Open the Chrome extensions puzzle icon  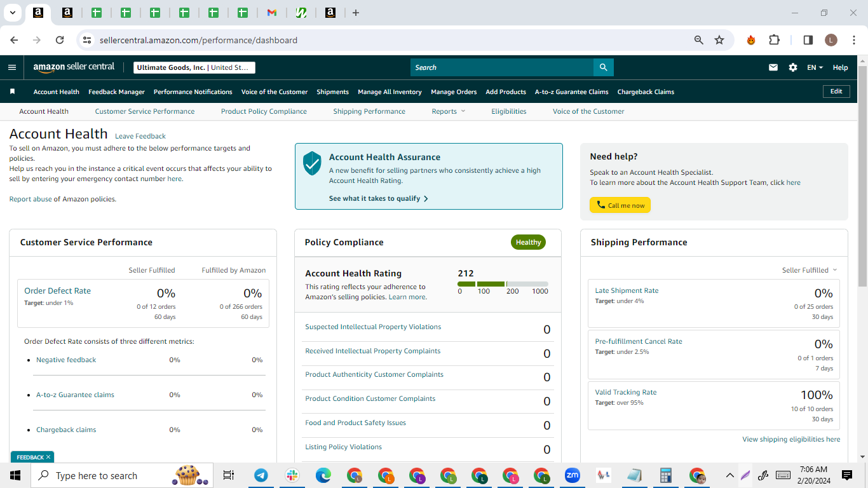coord(774,40)
